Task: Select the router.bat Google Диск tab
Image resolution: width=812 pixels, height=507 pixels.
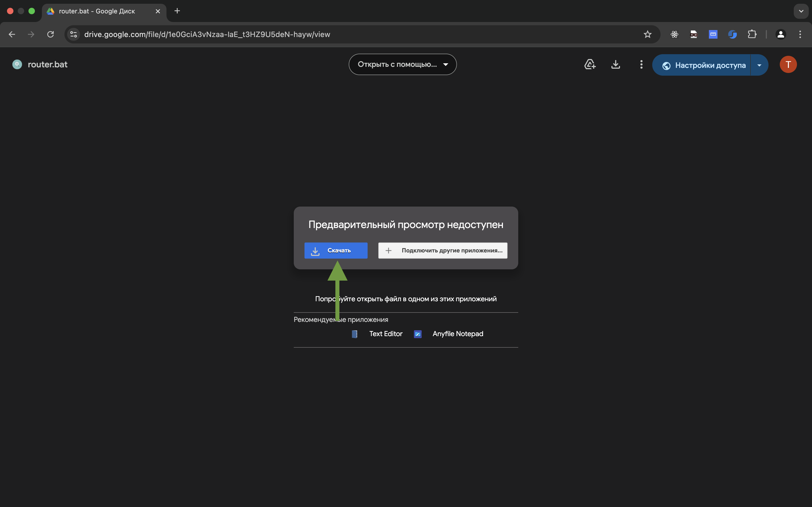Action: pos(97,11)
